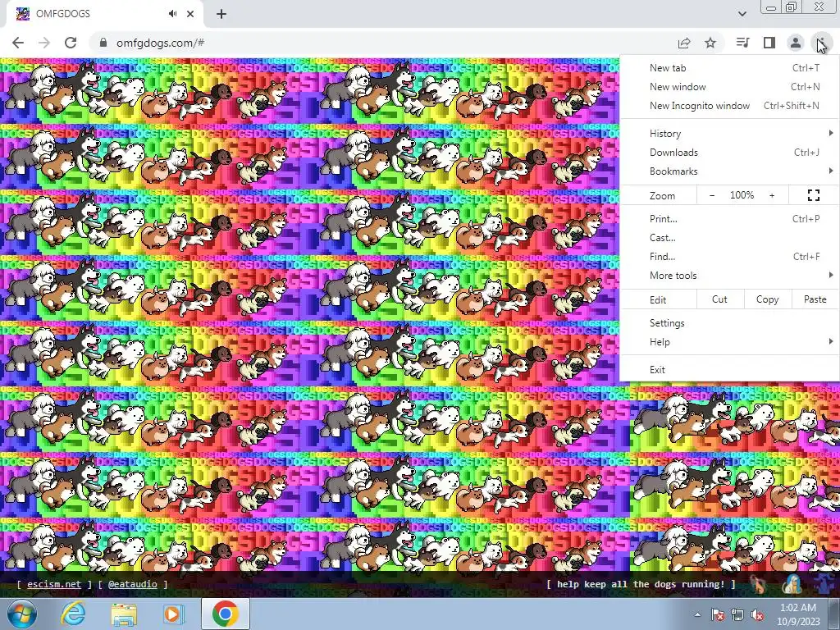840x630 pixels.
Task: Click the 100% zoom value
Action: [742, 195]
